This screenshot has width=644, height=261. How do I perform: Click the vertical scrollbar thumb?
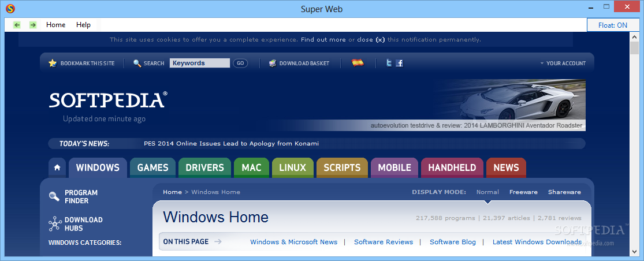coord(634,47)
